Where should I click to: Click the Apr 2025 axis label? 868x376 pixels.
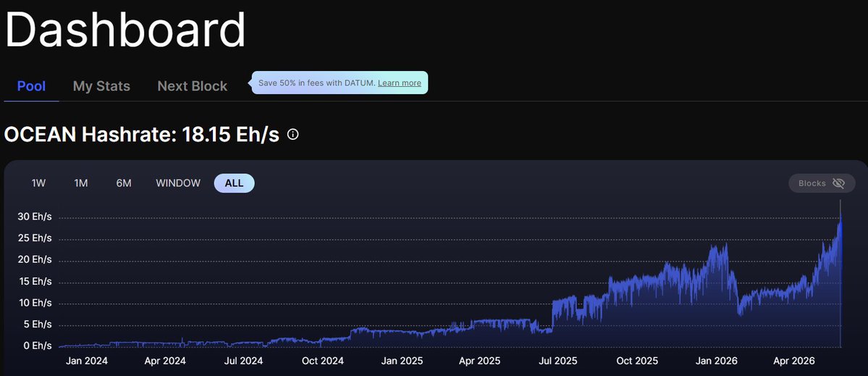coord(479,361)
